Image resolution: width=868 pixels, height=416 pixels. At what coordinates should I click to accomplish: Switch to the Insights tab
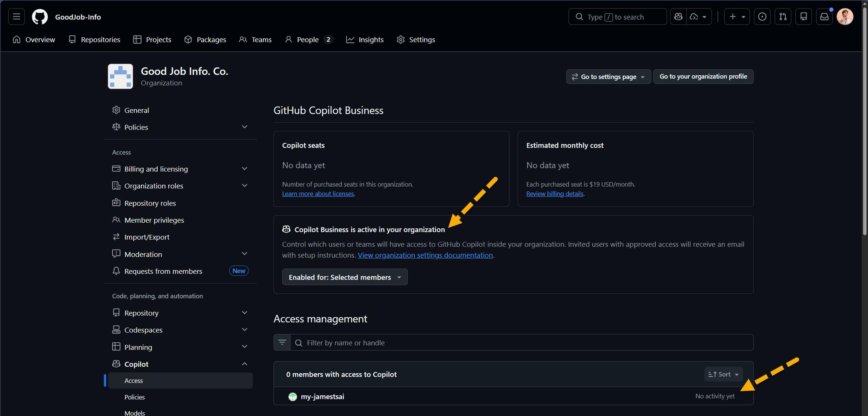click(365, 39)
